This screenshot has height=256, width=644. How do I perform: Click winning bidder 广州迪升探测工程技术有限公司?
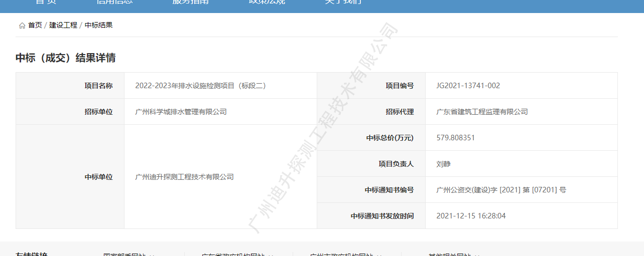click(x=184, y=177)
